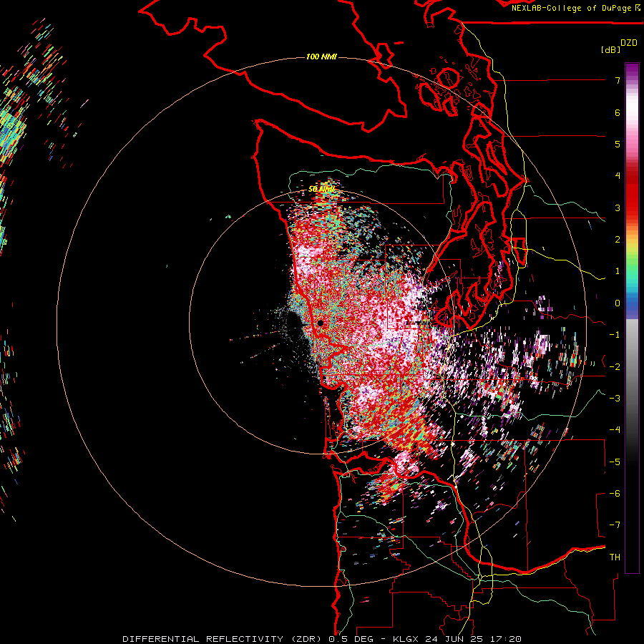Image resolution: width=644 pixels, height=644 pixels.
Task: Click the '100 NMI' range ring label
Action: coord(321,57)
